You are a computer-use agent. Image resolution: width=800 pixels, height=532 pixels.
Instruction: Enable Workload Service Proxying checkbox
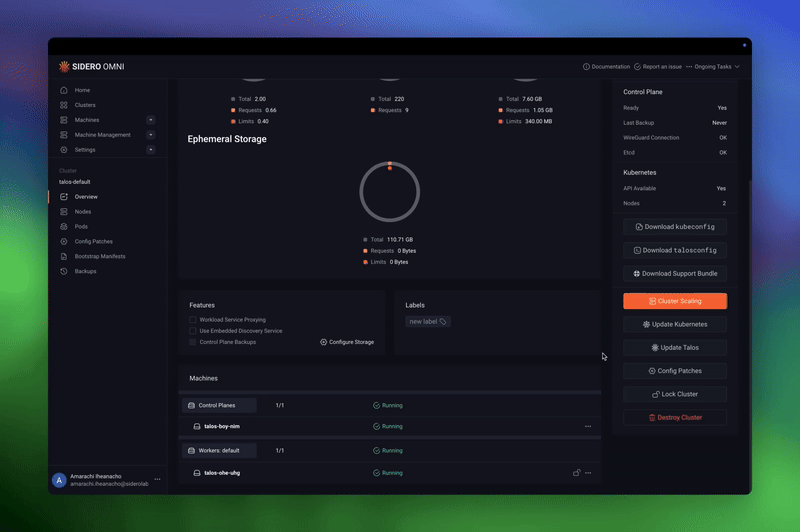(193, 320)
